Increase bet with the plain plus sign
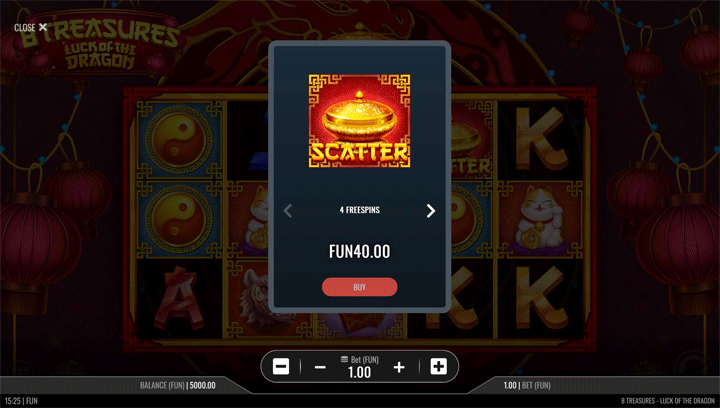The image size is (720, 408). tap(399, 367)
